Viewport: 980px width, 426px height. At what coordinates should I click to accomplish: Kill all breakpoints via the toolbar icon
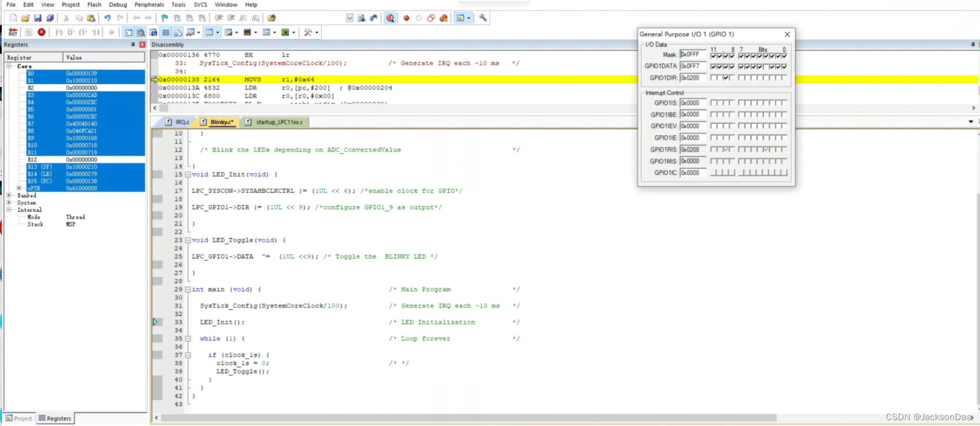click(444, 18)
